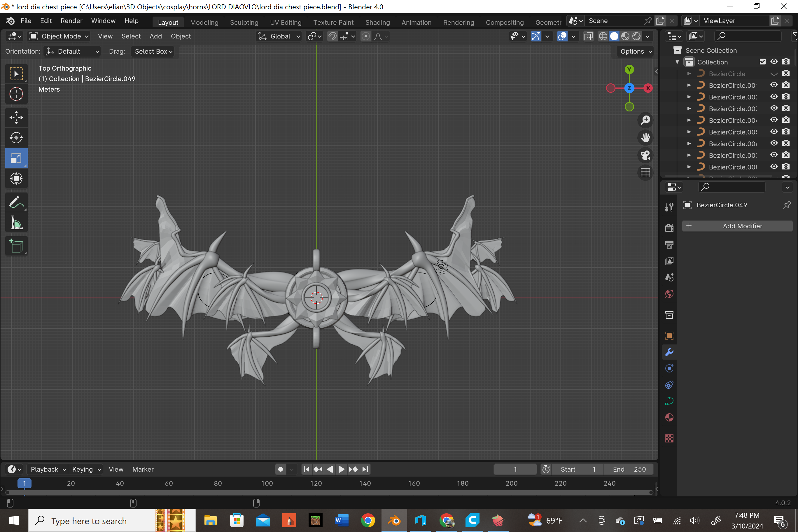Screen dimensions: 798x532
Task: Select the Transform tool
Action: pyautogui.click(x=16, y=178)
